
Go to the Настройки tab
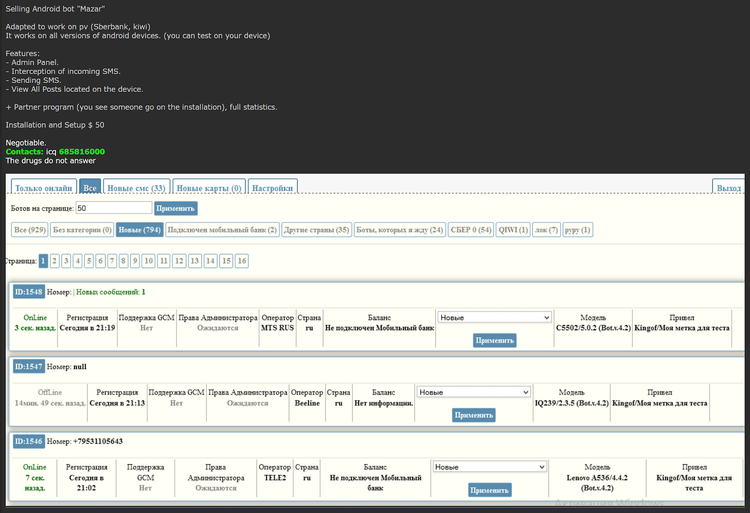272,187
